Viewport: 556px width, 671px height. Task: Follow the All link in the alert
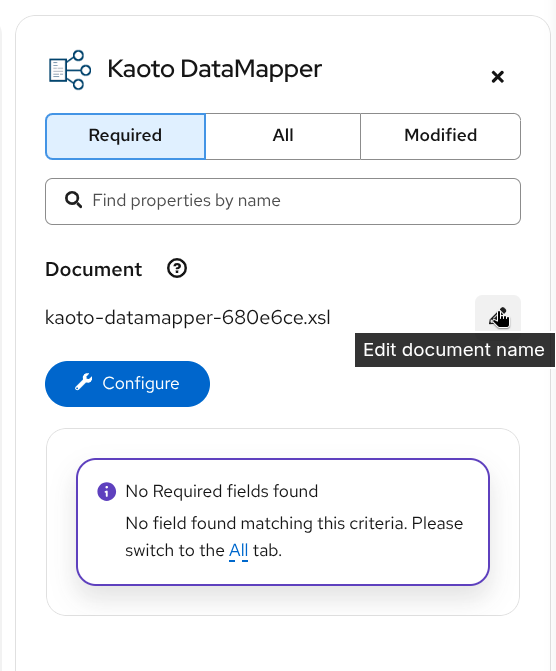coord(238,550)
